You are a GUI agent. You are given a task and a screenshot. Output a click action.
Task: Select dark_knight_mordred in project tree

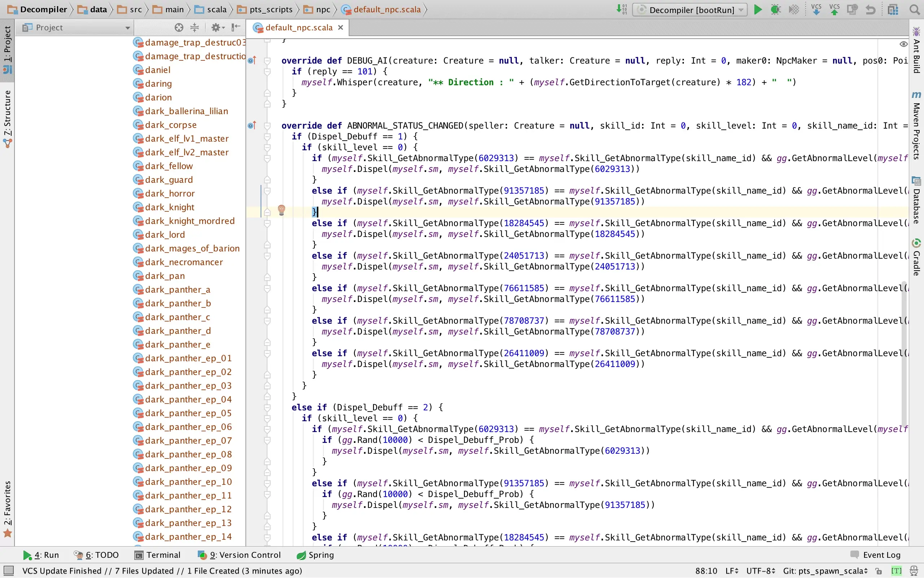(184, 221)
